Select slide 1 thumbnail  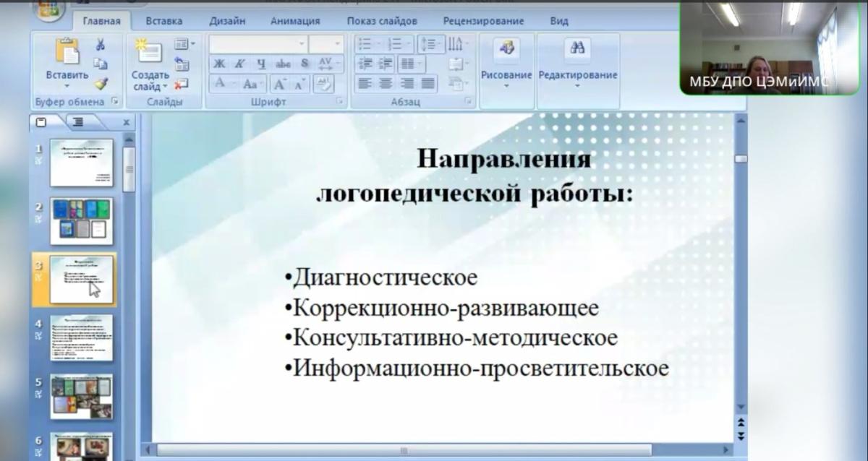[x=82, y=163]
